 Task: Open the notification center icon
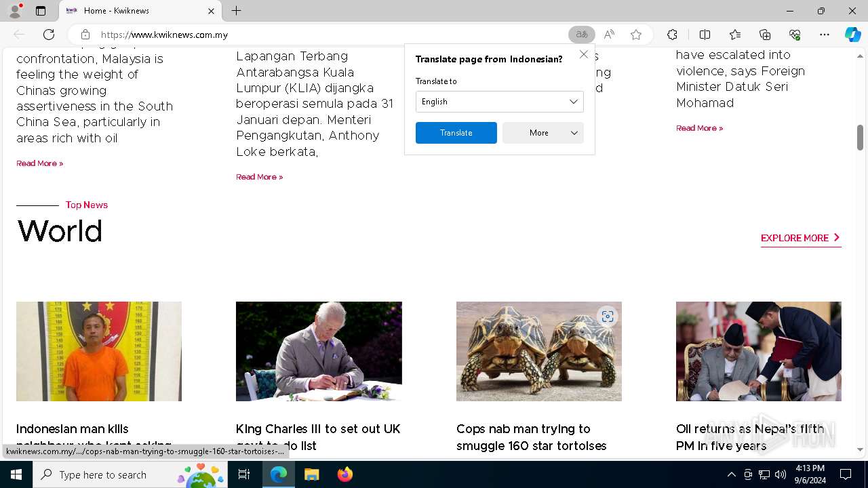point(846,474)
